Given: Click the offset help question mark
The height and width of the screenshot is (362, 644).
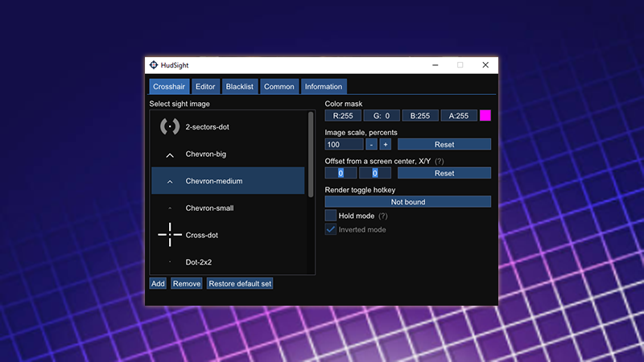Looking at the screenshot, I should [x=439, y=161].
